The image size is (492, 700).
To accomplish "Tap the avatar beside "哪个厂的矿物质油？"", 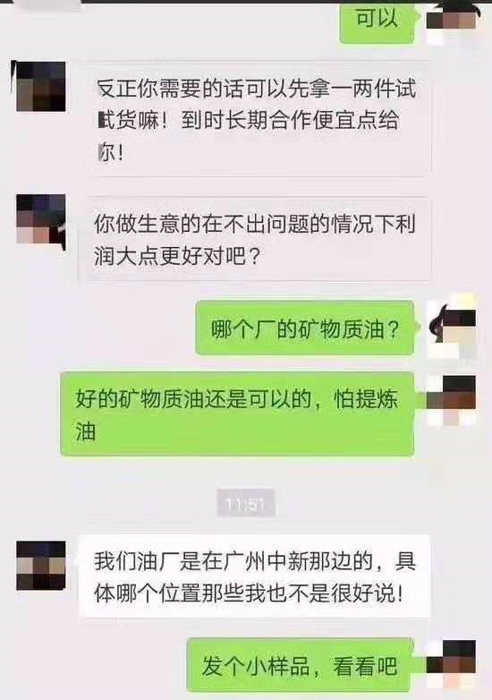I will coord(451,330).
